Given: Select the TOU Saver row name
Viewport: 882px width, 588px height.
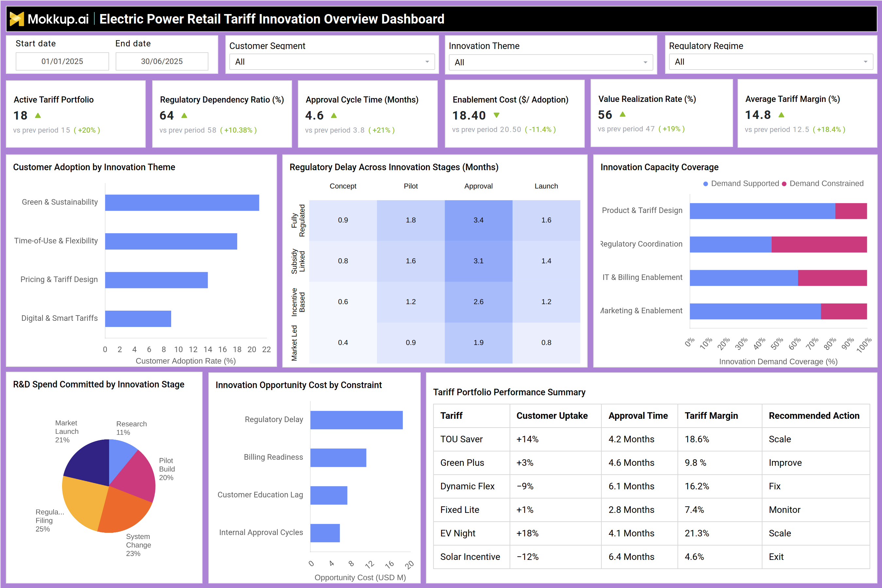Looking at the screenshot, I should [x=461, y=439].
